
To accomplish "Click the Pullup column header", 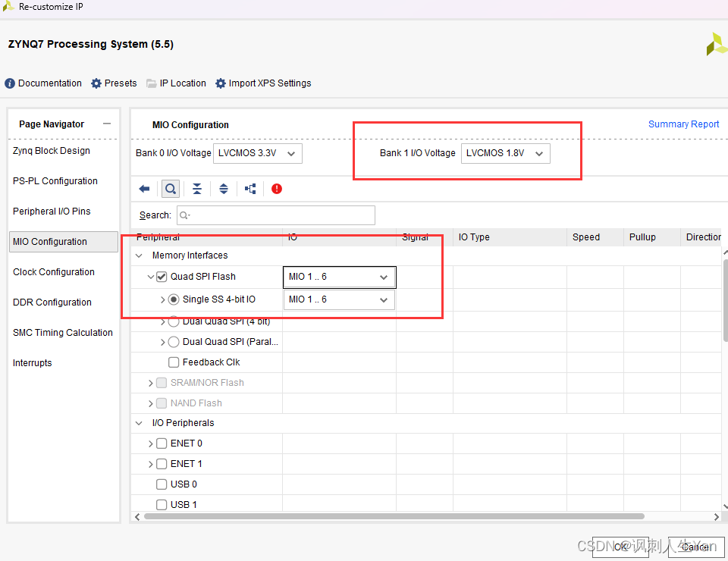I will click(x=652, y=237).
